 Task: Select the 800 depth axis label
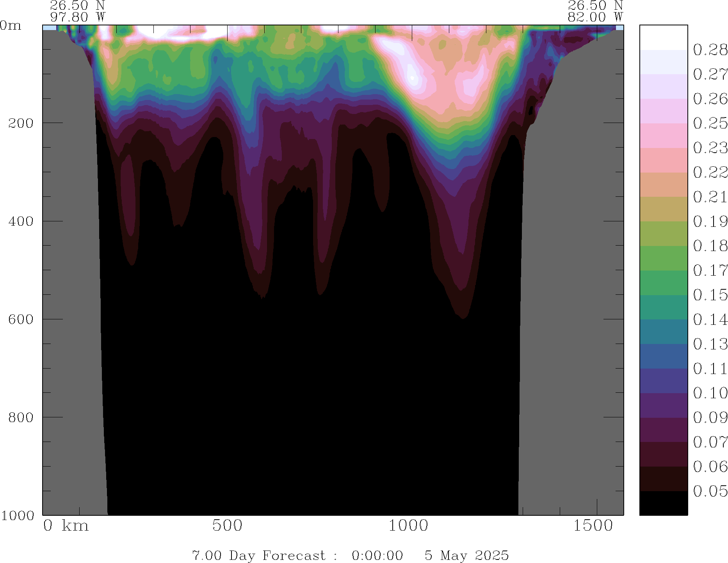(x=20, y=417)
